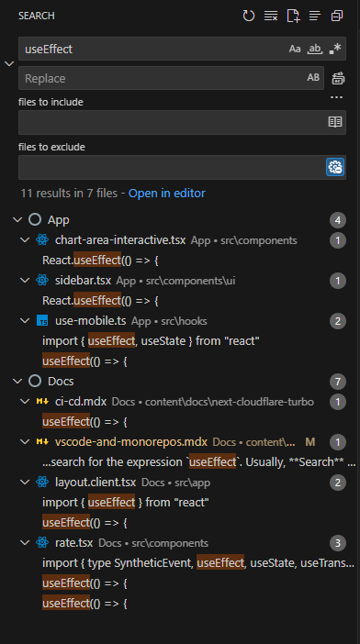
Task: Clear search results icon
Action: pyautogui.click(x=271, y=16)
